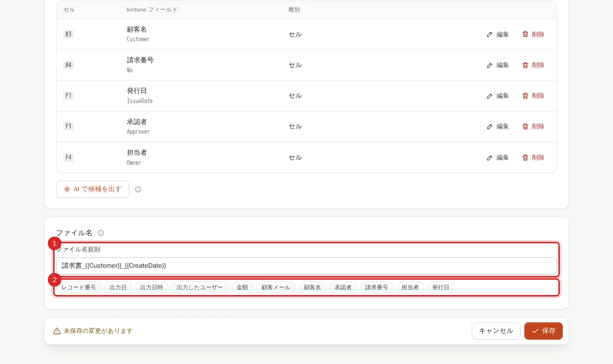The height and width of the screenshot is (364, 613).
Task: Edit the 請求番号 No mapping row
Action: (498, 65)
